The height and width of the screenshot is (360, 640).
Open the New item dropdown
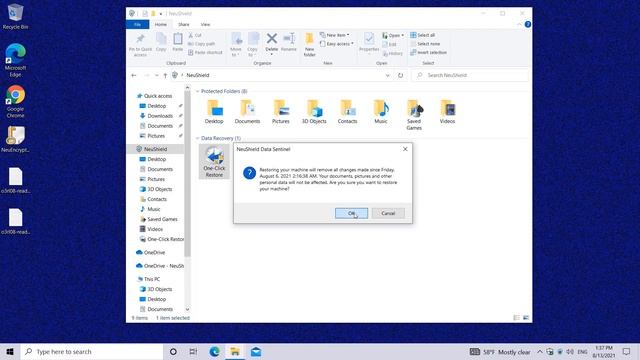click(334, 35)
